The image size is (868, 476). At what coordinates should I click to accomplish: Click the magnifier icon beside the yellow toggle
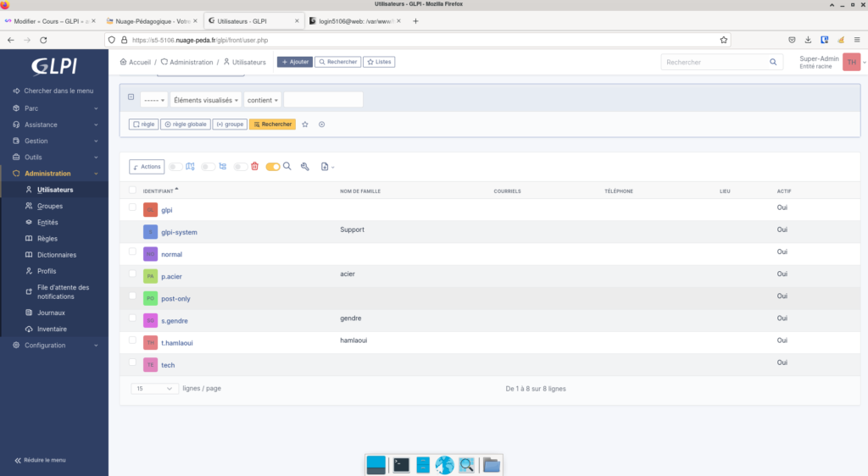[287, 166]
